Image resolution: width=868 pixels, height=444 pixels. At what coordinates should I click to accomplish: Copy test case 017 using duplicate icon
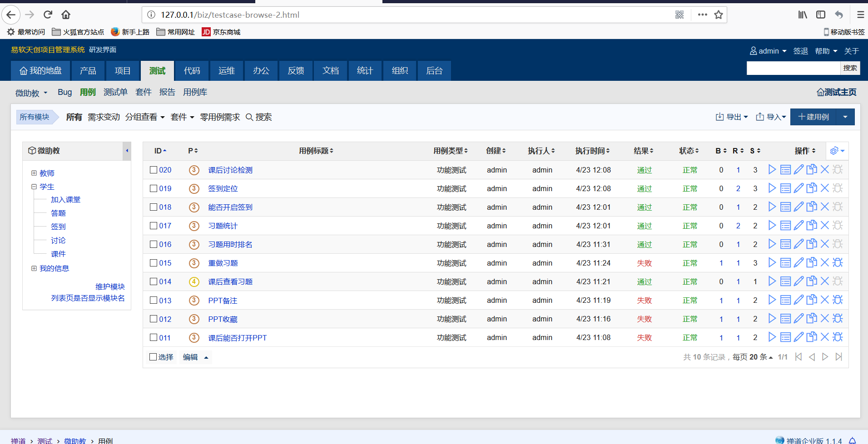[812, 226]
